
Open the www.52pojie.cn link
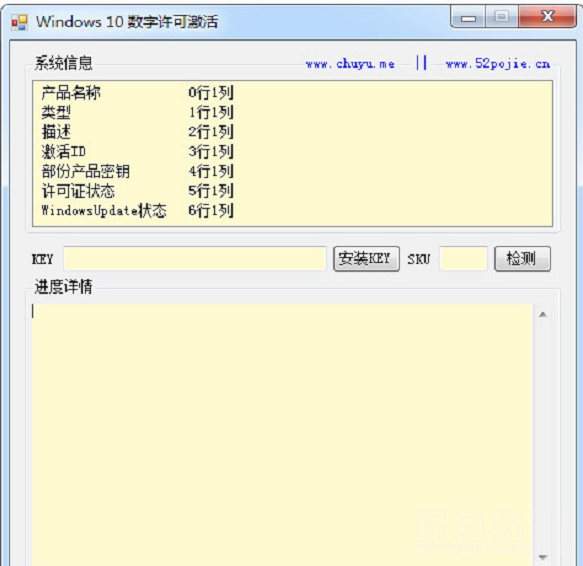point(498,64)
